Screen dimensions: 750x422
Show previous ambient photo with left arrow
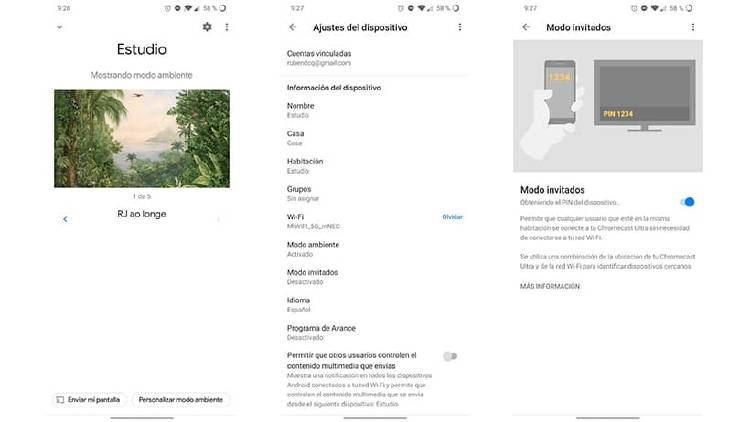click(65, 219)
